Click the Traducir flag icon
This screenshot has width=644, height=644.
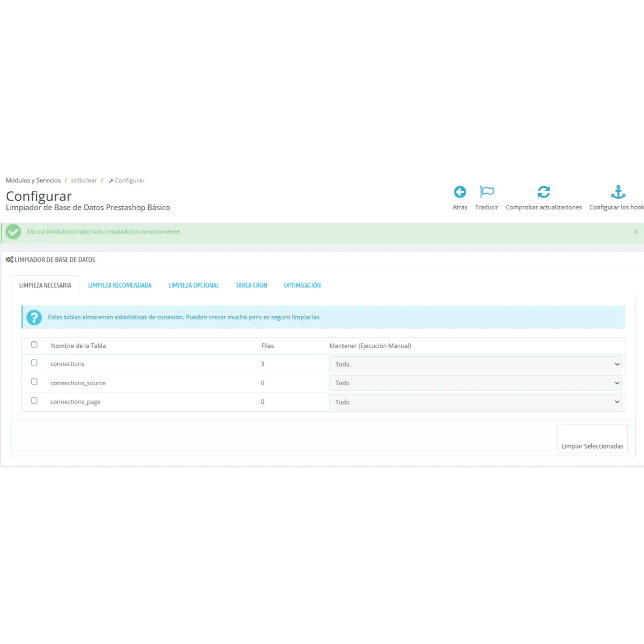pyautogui.click(x=487, y=192)
